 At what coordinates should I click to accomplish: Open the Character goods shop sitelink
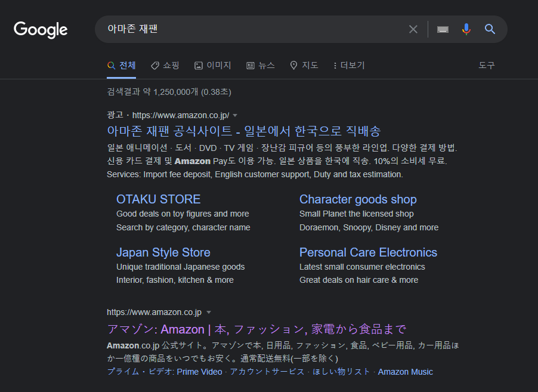click(x=358, y=199)
